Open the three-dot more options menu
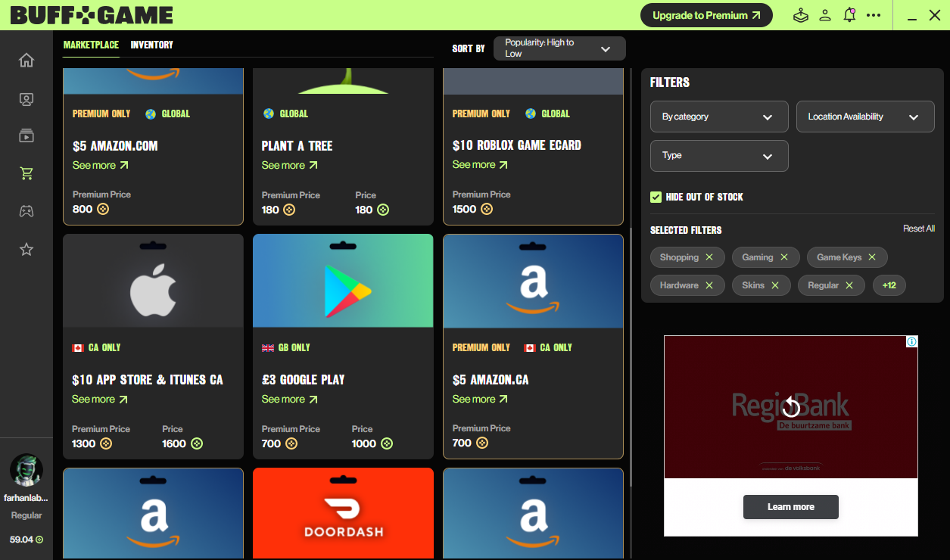The height and width of the screenshot is (560, 950). point(874,15)
